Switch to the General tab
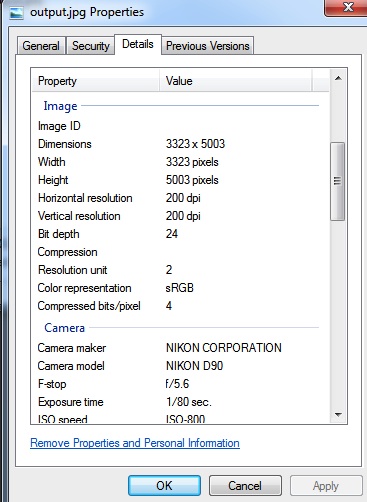This screenshot has width=367, height=502. click(41, 46)
